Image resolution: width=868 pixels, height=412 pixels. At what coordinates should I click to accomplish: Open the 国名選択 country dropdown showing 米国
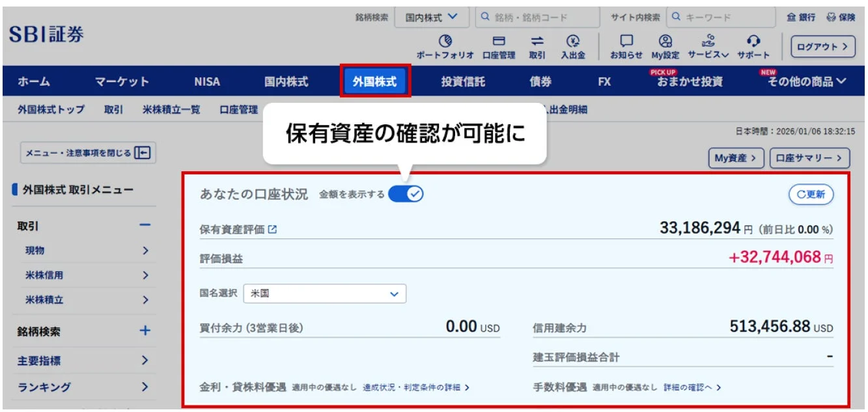[x=326, y=294]
